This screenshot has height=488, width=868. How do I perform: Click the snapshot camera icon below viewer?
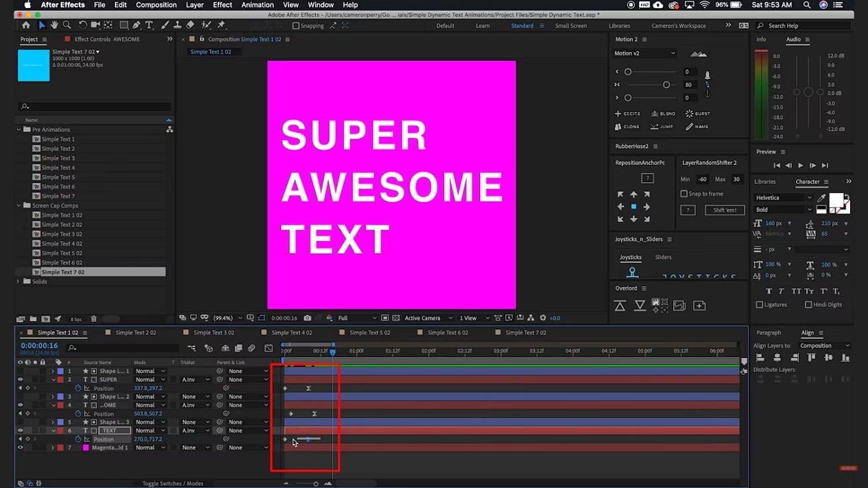tap(307, 318)
